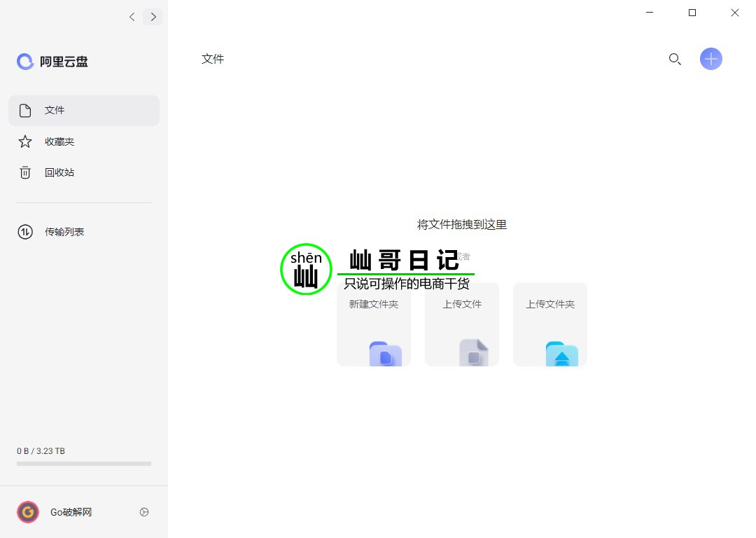Click the 上传文件夹 card

(550, 324)
